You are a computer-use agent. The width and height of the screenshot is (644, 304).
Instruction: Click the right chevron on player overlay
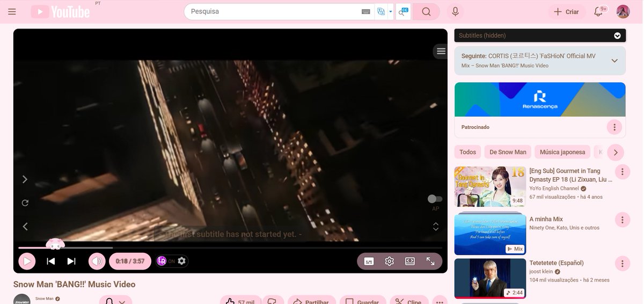(25, 179)
